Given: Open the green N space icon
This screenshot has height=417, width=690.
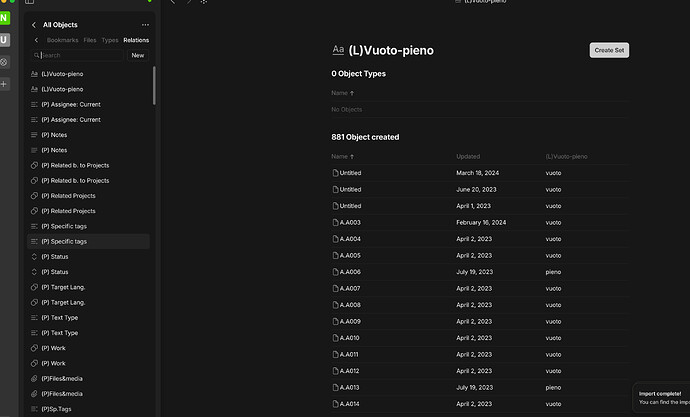Looking at the screenshot, I should tap(4, 18).
